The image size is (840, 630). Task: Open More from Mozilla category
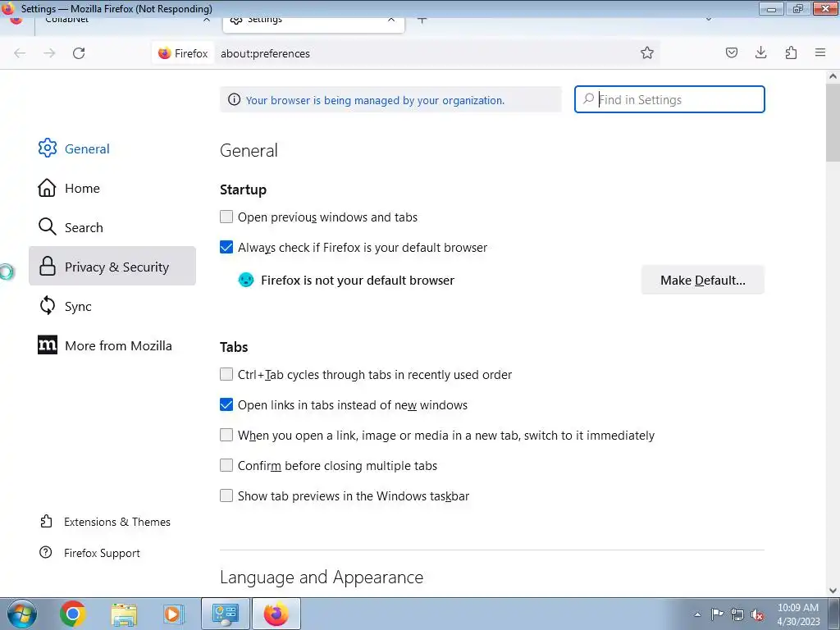point(112,345)
